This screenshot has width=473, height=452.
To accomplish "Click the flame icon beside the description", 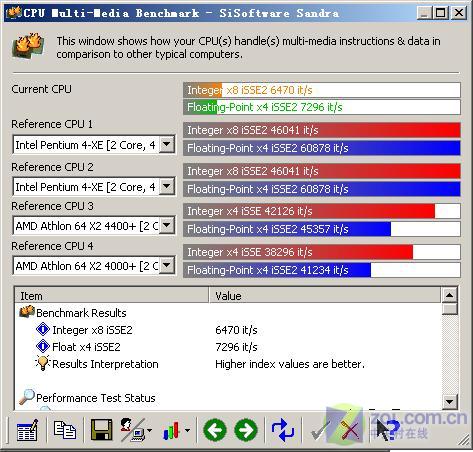I will click(x=29, y=46).
